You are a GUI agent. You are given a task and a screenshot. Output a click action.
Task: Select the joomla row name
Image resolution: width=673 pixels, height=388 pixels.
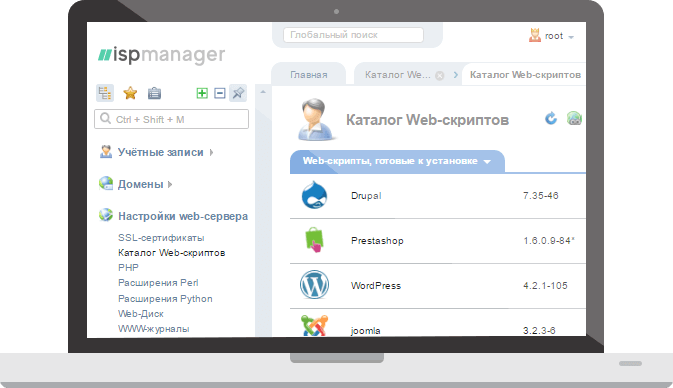[366, 331]
